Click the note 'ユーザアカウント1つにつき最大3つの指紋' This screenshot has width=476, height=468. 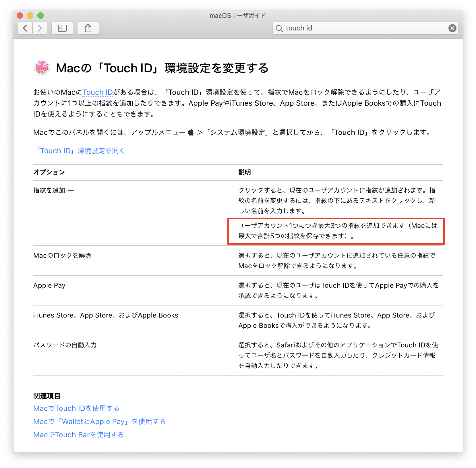[x=338, y=231]
